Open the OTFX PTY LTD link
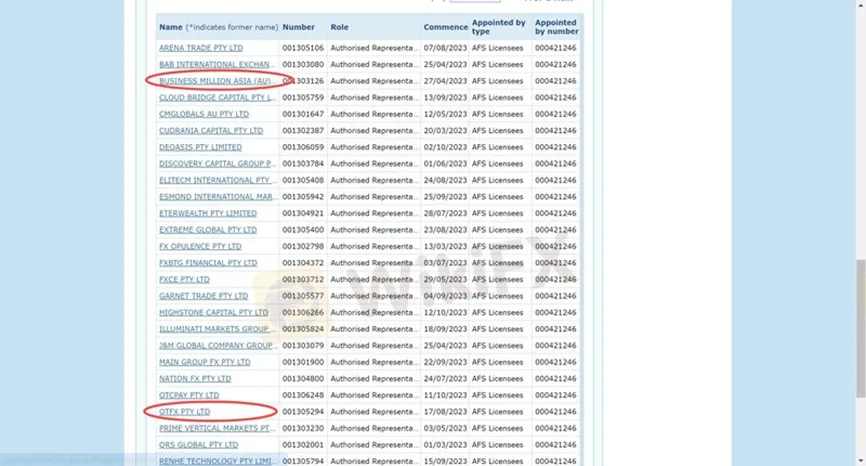This screenshot has width=866, height=466. click(184, 412)
